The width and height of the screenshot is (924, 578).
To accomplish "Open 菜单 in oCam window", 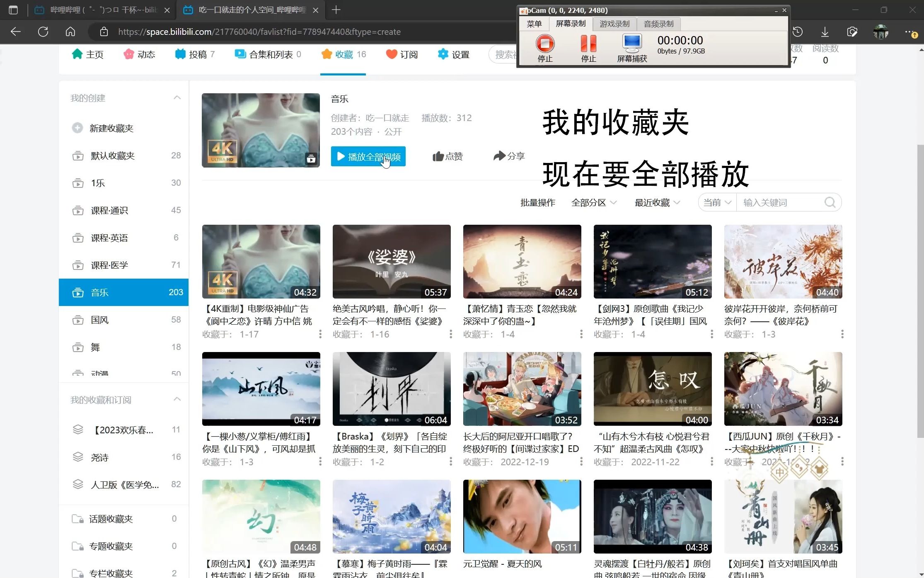I will point(534,24).
